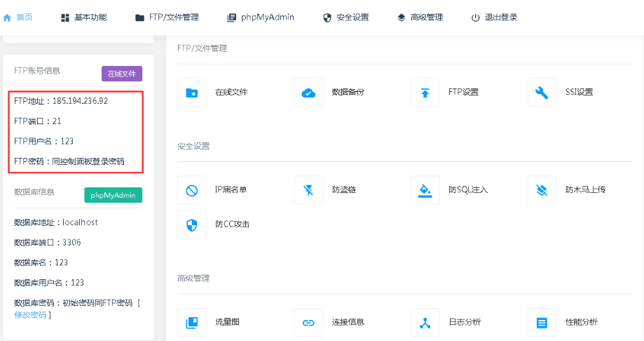Click the 安全设置 section heading in the main panel

tap(193, 146)
